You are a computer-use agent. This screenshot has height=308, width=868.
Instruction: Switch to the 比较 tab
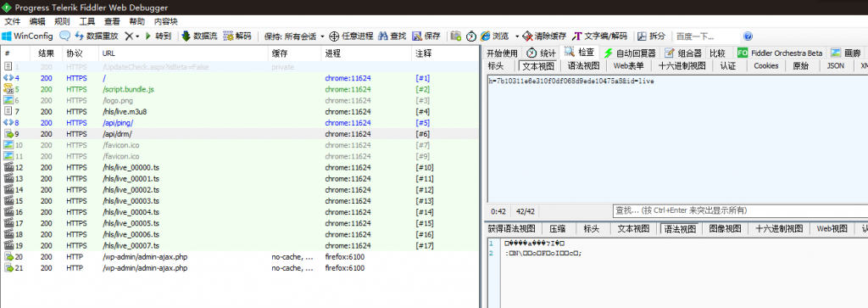click(717, 53)
